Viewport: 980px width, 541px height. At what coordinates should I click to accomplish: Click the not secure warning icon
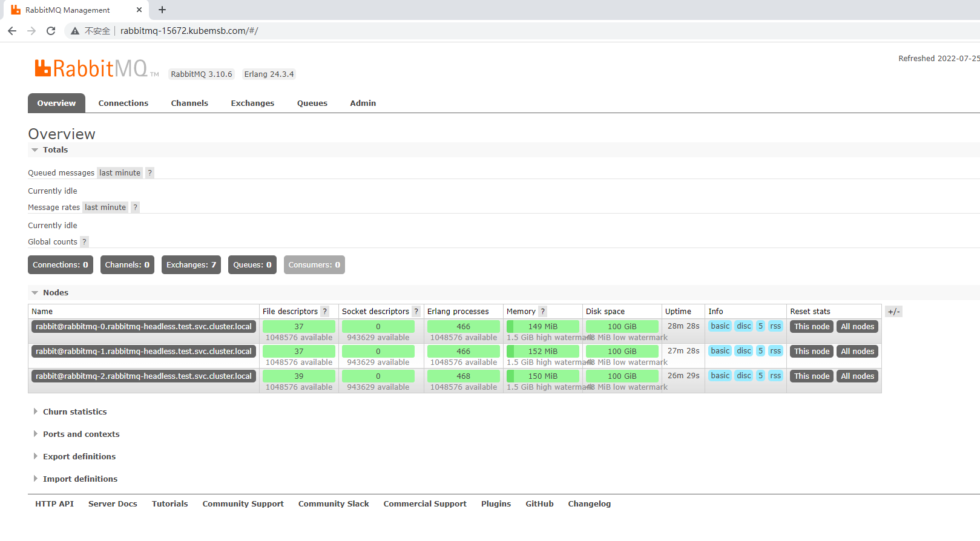[x=75, y=31]
